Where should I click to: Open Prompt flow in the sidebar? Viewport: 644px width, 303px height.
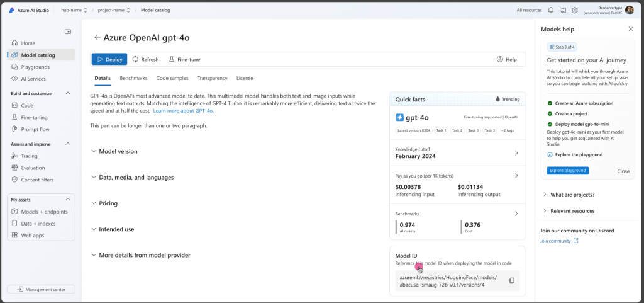[x=41, y=130]
